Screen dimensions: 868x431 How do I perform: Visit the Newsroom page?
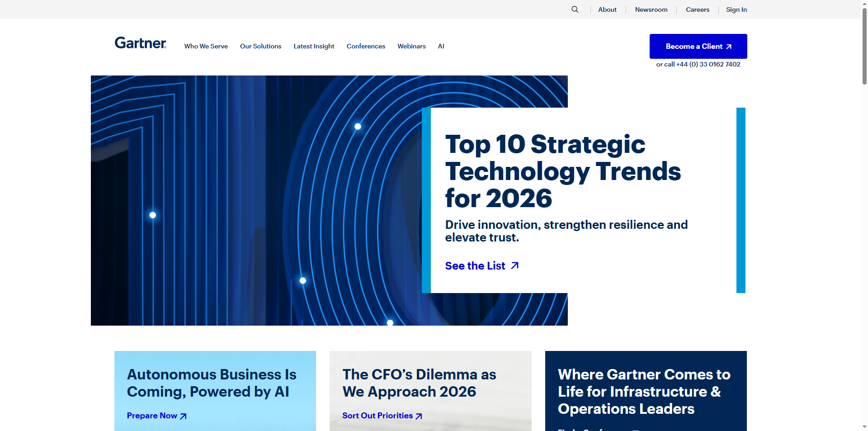[651, 9]
